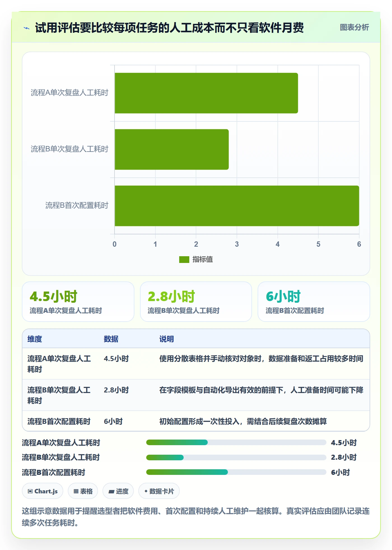Screen dimensions: 392x550
Task: Click the 流程A单次复盘人工耗时 progress bar
Action: tap(236, 442)
